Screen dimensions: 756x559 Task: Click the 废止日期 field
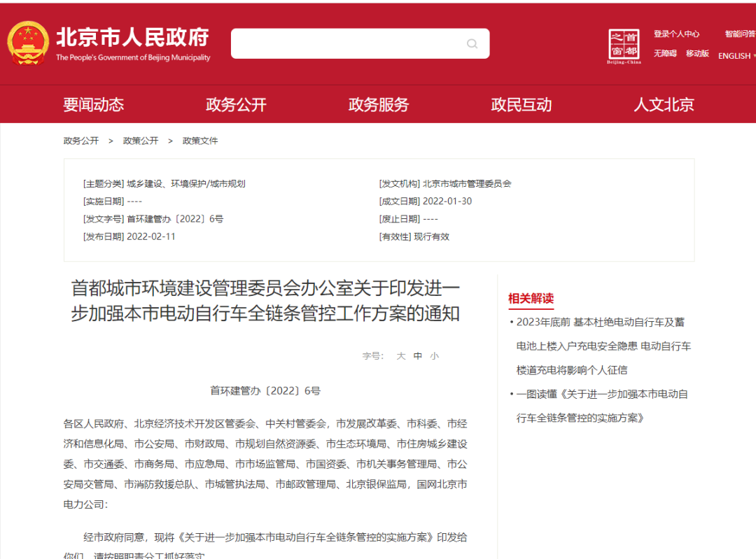[x=408, y=219]
